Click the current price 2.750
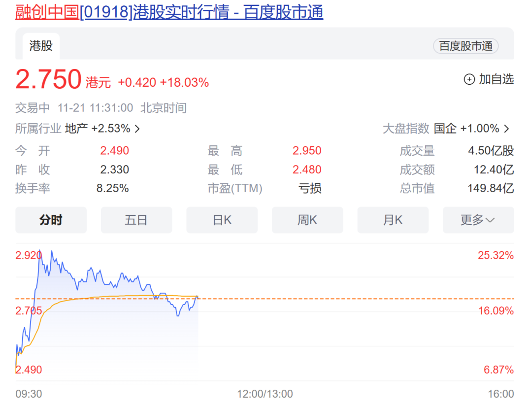Image resolution: width=532 pixels, height=404 pixels. pyautogui.click(x=48, y=79)
